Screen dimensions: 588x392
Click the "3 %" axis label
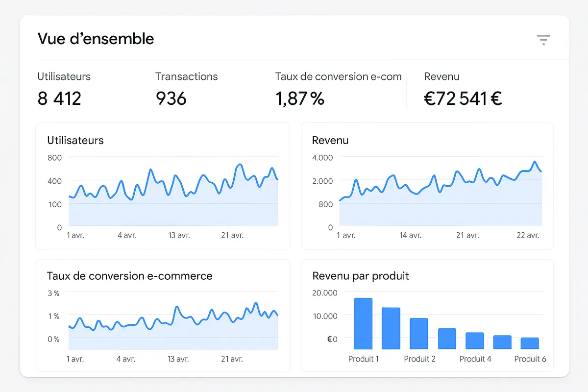pyautogui.click(x=53, y=293)
